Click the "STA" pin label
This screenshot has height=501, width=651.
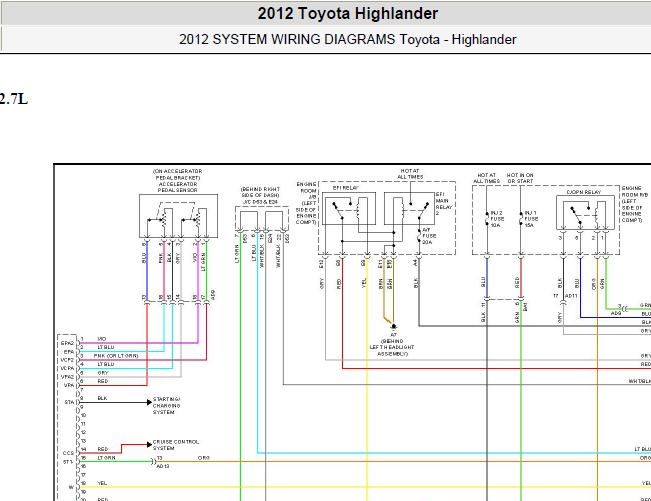coord(69,402)
